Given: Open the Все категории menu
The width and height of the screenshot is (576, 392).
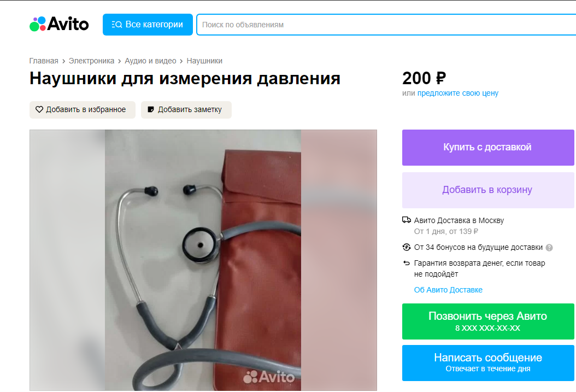Looking at the screenshot, I should (148, 25).
